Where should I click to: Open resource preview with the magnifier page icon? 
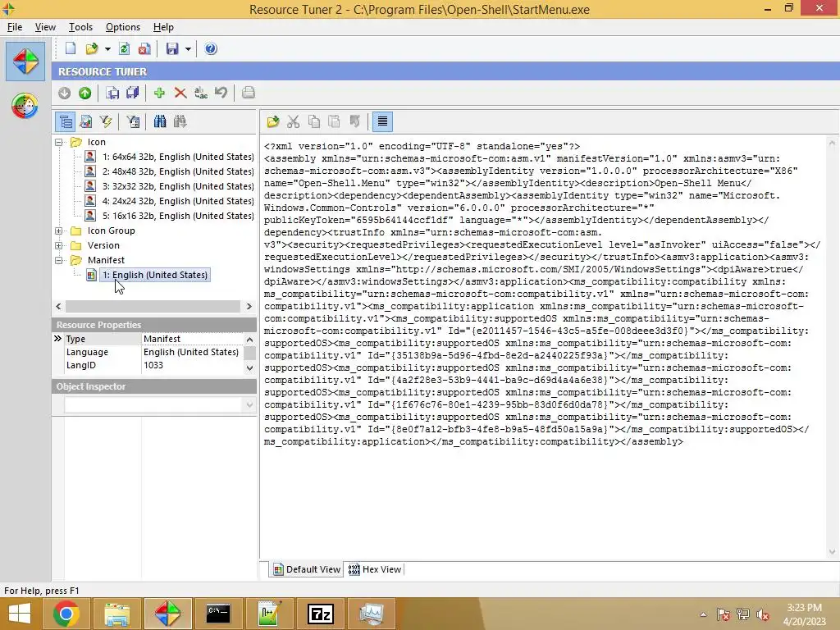coord(85,121)
